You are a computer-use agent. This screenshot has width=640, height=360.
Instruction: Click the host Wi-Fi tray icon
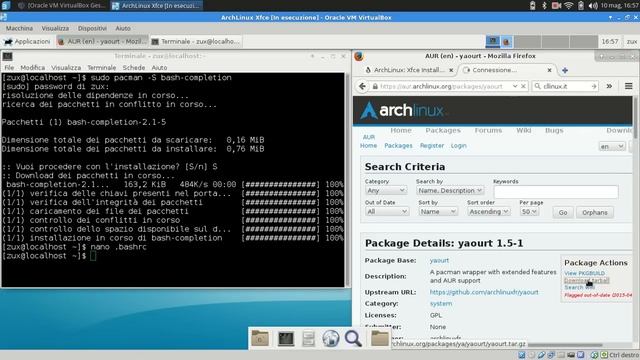569,5
